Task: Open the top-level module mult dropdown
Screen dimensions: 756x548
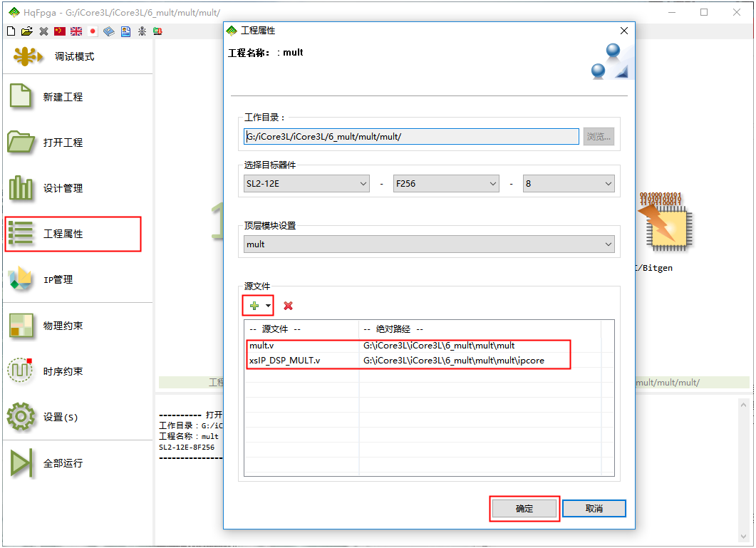Action: 429,244
